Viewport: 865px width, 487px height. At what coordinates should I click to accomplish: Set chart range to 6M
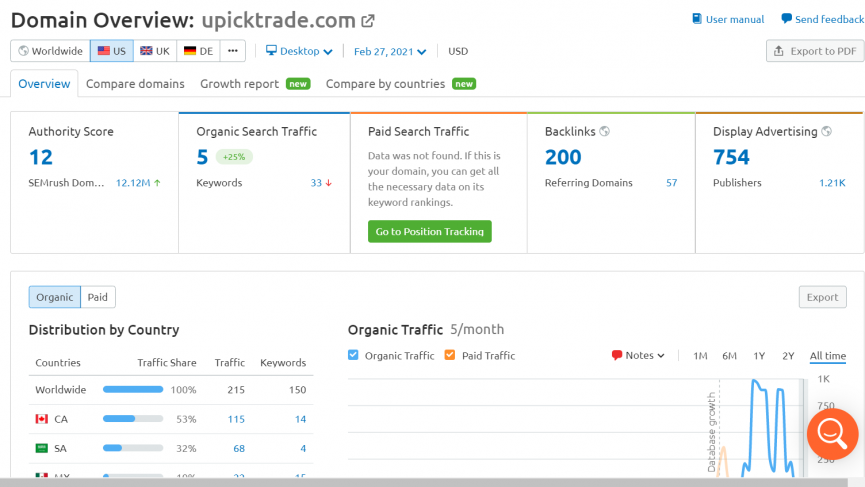729,356
